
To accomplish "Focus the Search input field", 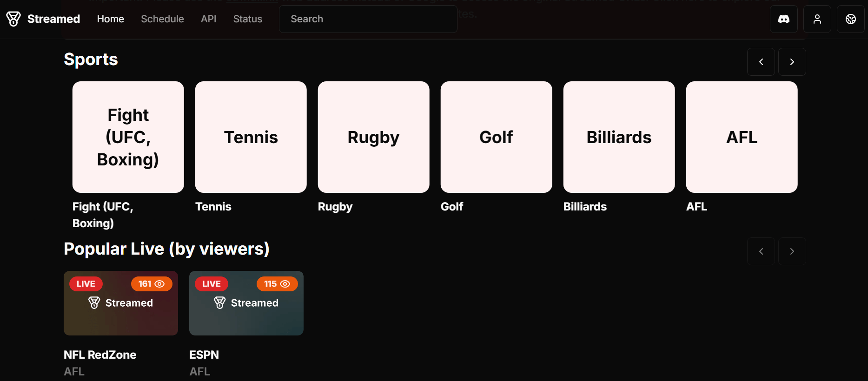I will 368,19.
